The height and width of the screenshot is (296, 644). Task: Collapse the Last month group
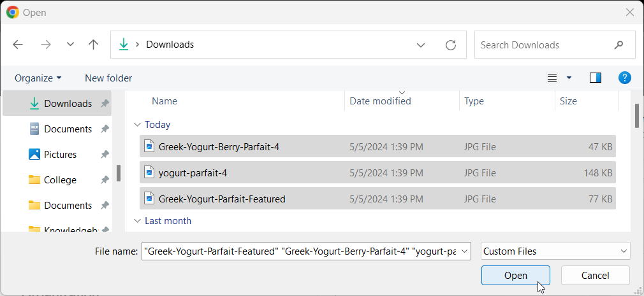(136, 221)
